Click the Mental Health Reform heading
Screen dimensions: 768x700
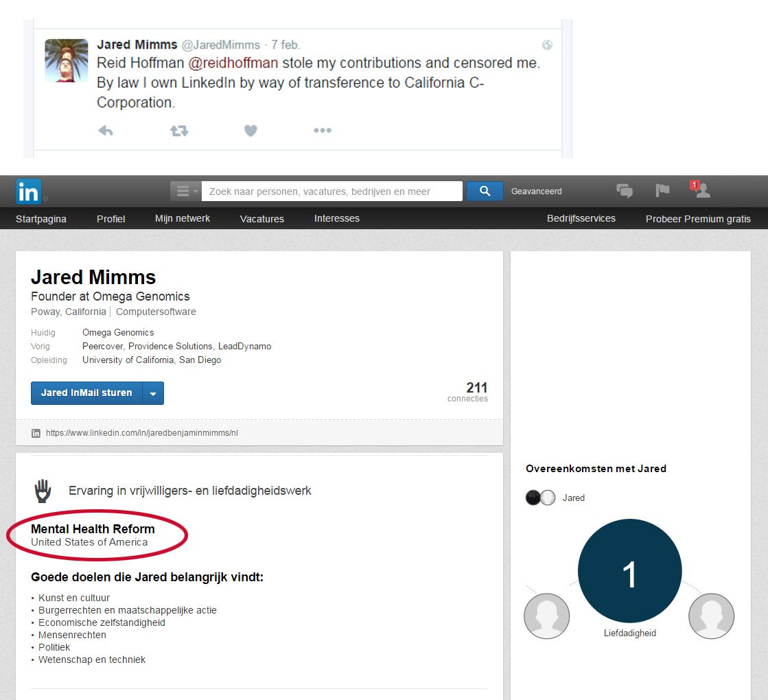pos(93,529)
